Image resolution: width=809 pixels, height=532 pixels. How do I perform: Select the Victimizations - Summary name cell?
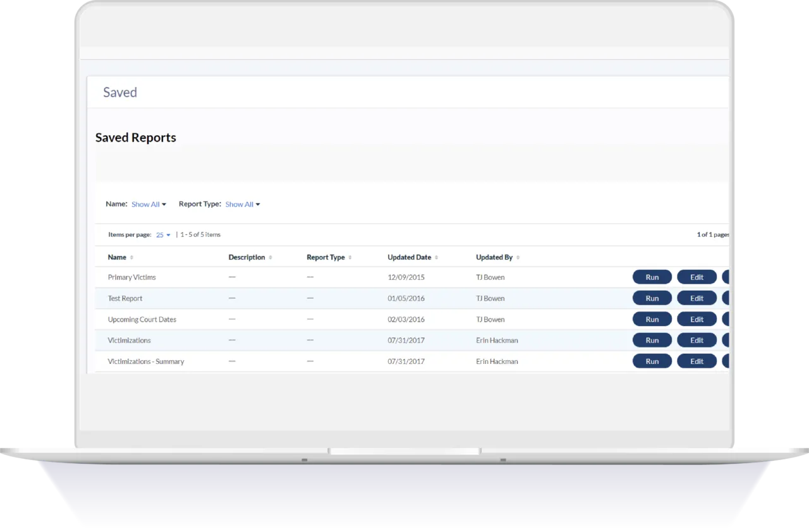pyautogui.click(x=146, y=361)
